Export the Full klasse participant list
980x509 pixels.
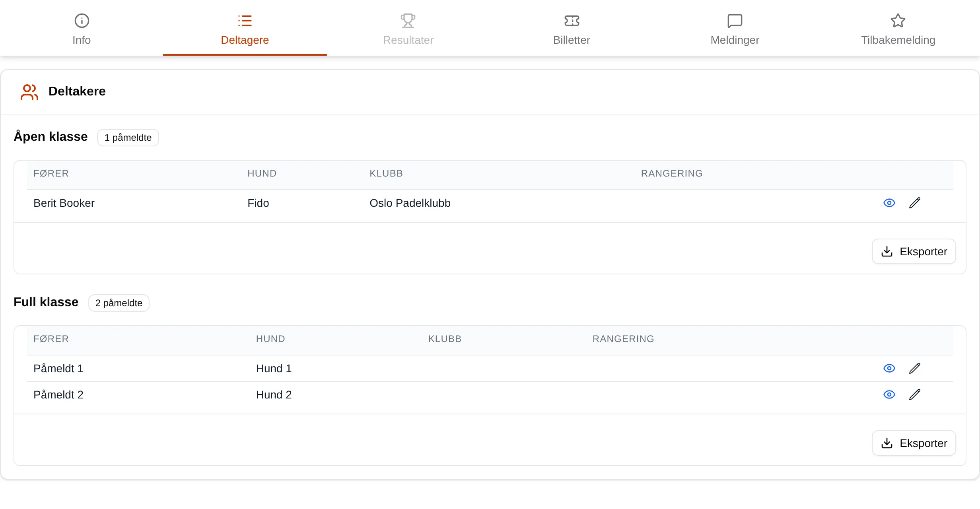(x=914, y=443)
